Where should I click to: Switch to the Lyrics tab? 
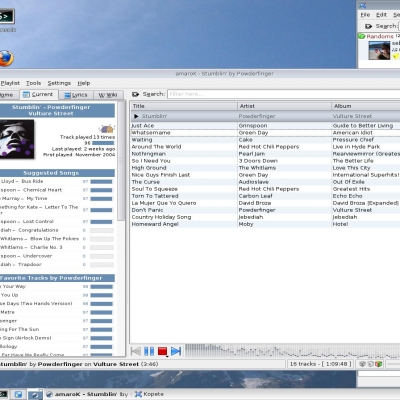[76, 95]
